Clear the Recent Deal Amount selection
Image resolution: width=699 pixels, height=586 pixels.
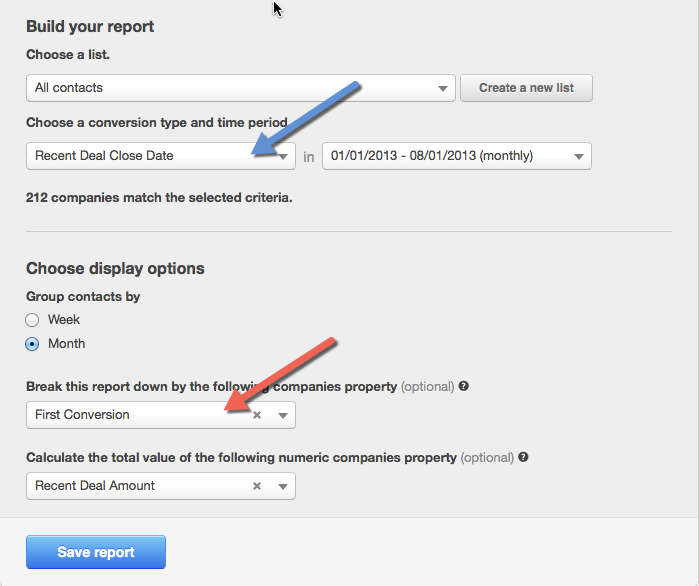click(257, 486)
